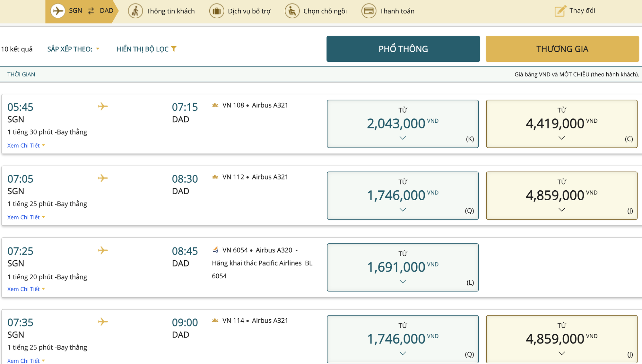Expand chevron under VN 114 4,859,000 fare

[x=562, y=353]
